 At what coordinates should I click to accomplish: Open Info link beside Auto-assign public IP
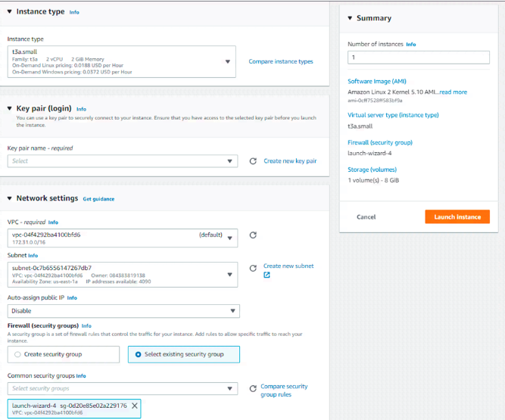pos(72,298)
